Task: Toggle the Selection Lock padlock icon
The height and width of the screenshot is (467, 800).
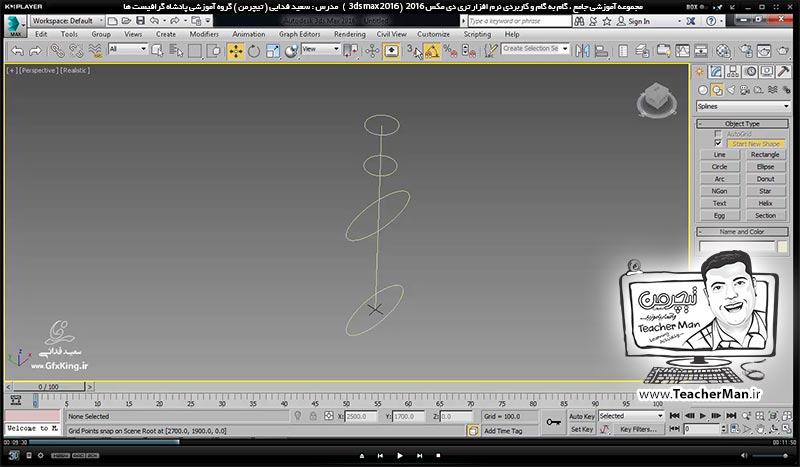Action: [313, 416]
